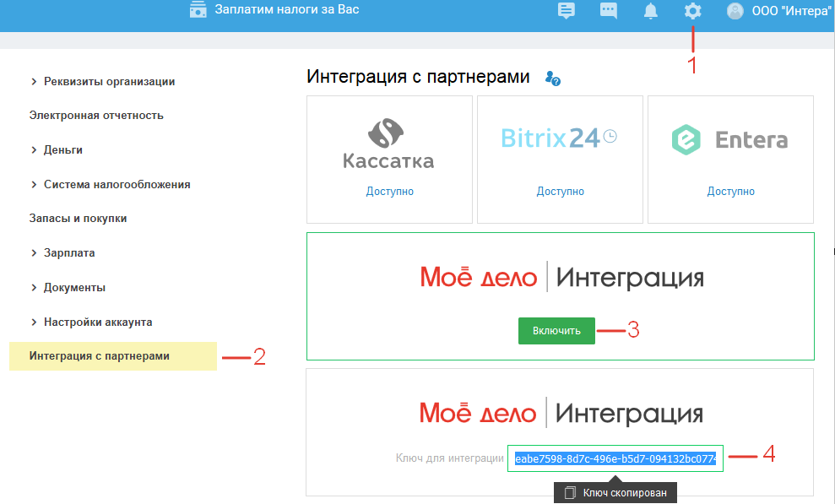Select Интеграция с партнерами menu item
The height and width of the screenshot is (504, 835).
(x=113, y=356)
